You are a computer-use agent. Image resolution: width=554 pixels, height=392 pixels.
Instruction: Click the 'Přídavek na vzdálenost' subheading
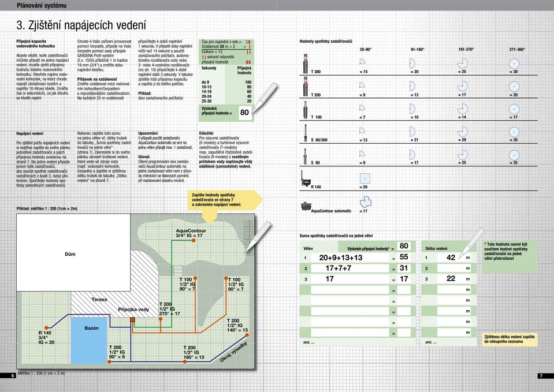click(x=97, y=80)
